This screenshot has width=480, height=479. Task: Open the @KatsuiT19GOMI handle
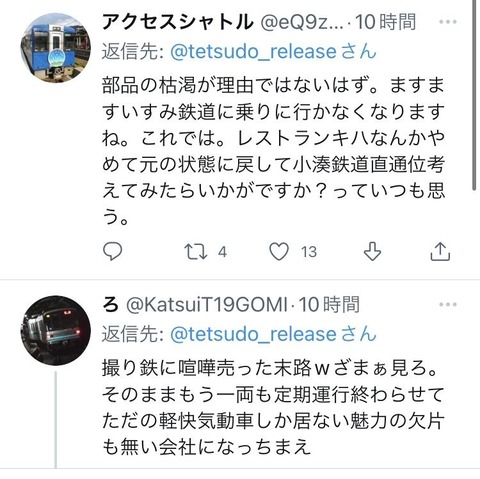(207, 304)
